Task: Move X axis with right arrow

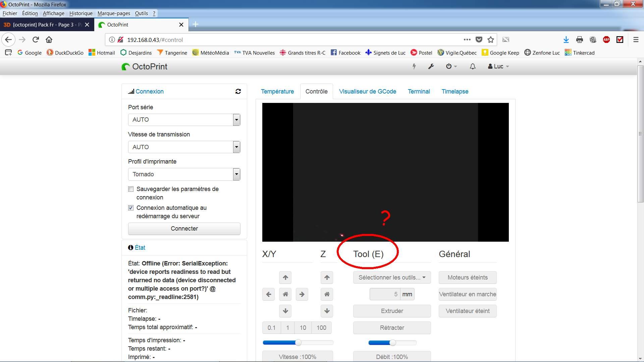Action: [x=302, y=294]
